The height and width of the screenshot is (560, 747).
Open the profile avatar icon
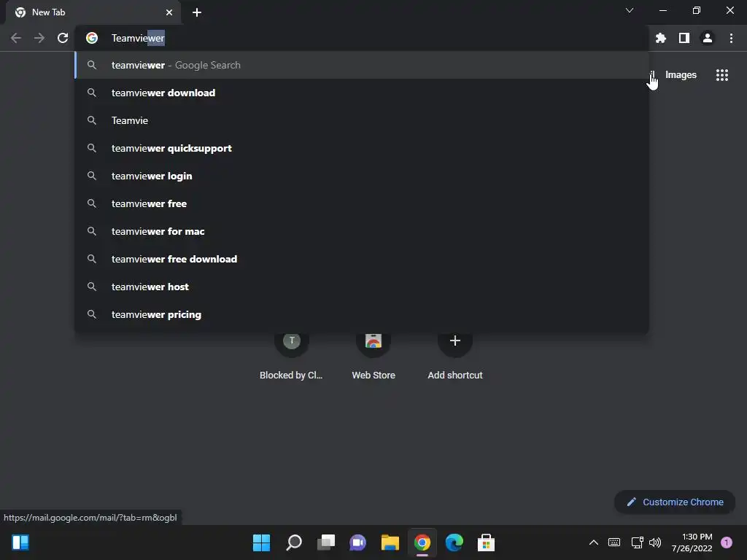coord(708,38)
